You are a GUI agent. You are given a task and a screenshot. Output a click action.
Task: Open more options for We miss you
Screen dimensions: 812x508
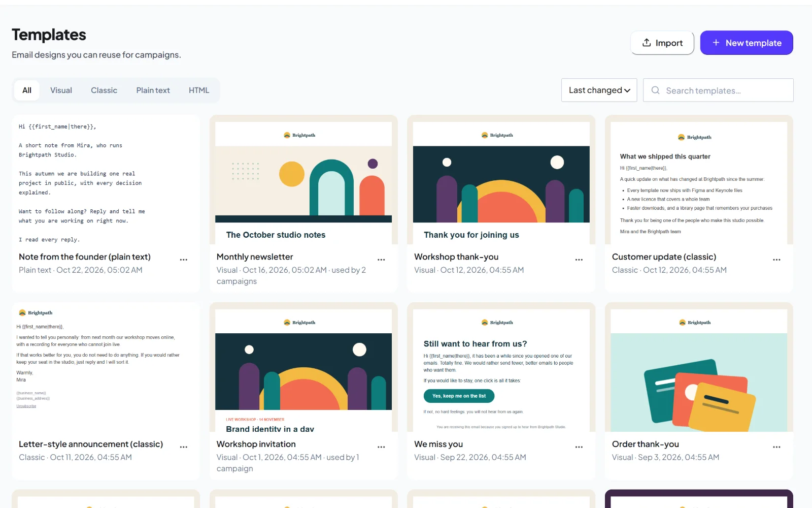[579, 447]
